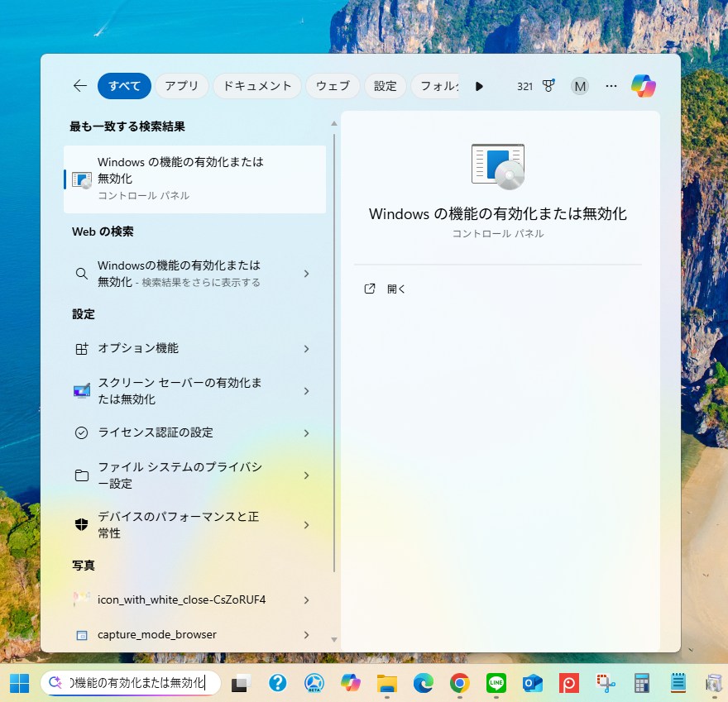Expand ライセンス認証の設定 result arrow

click(306, 433)
